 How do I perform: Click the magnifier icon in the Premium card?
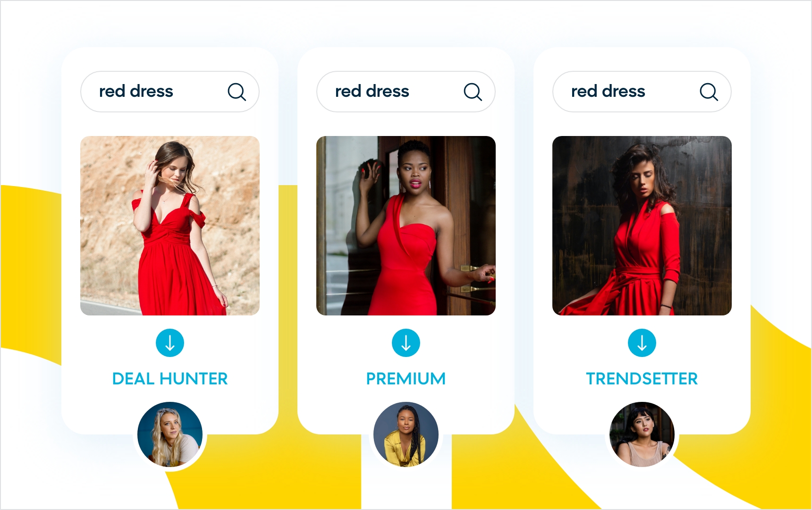(x=473, y=92)
